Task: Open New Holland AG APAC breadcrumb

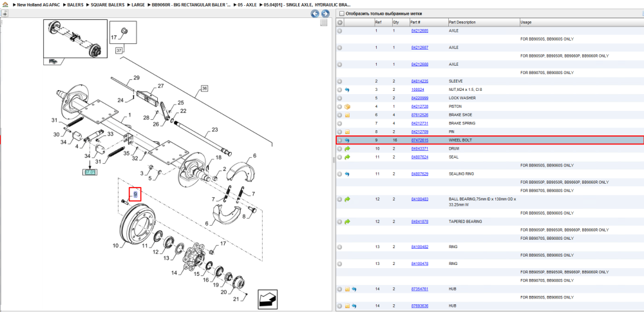Action: coord(37,5)
